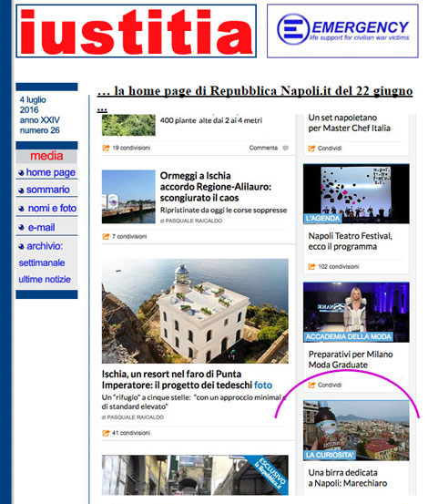Click Condividi share icon under Master Chef article

click(x=311, y=149)
